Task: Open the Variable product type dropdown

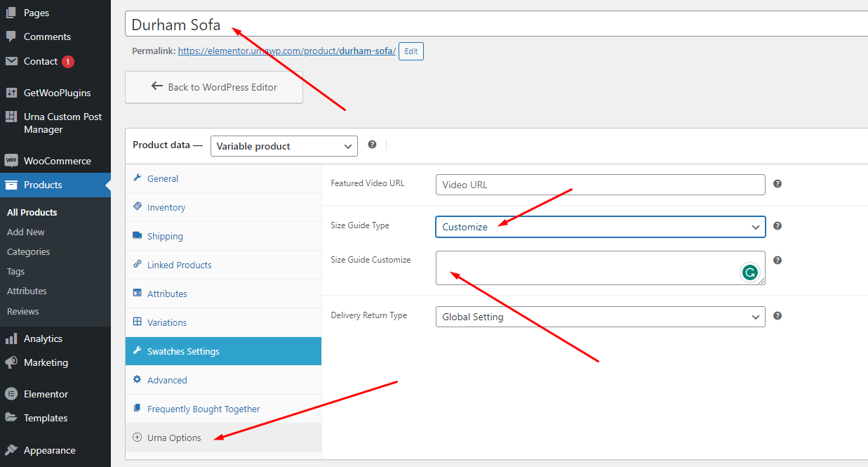Action: pyautogui.click(x=284, y=146)
